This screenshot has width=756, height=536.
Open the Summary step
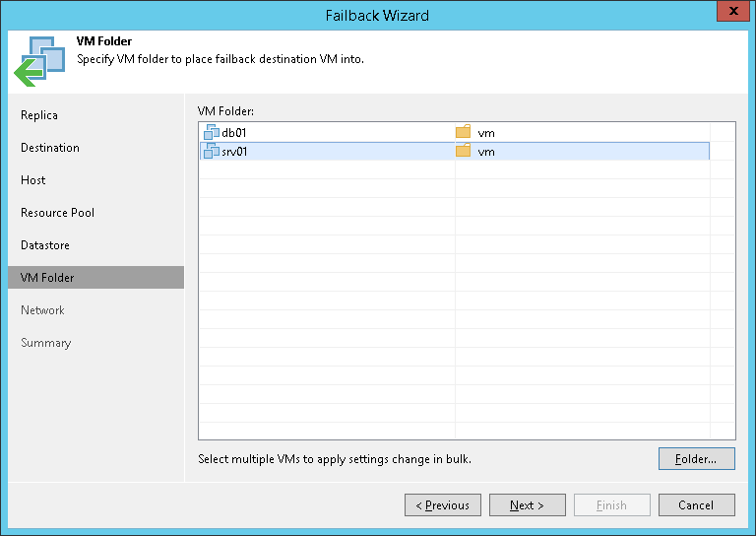click(46, 343)
